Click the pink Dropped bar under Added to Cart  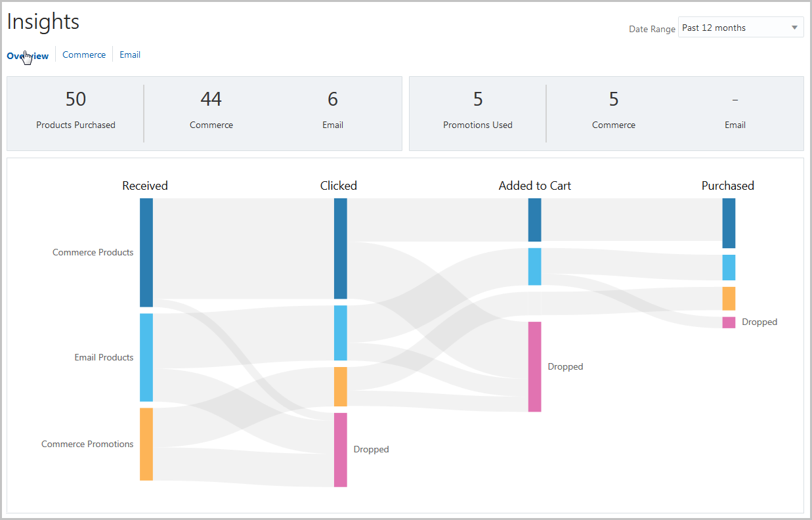click(534, 366)
